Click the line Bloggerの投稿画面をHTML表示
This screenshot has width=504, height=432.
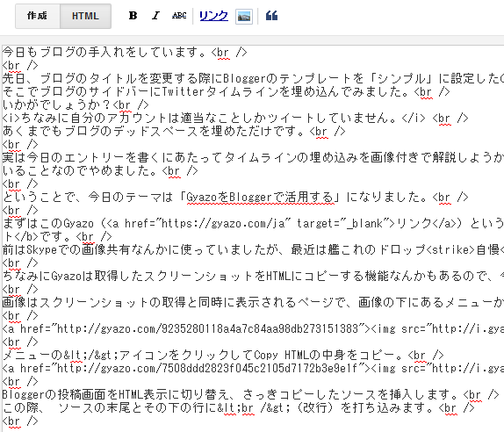[x=251, y=395]
